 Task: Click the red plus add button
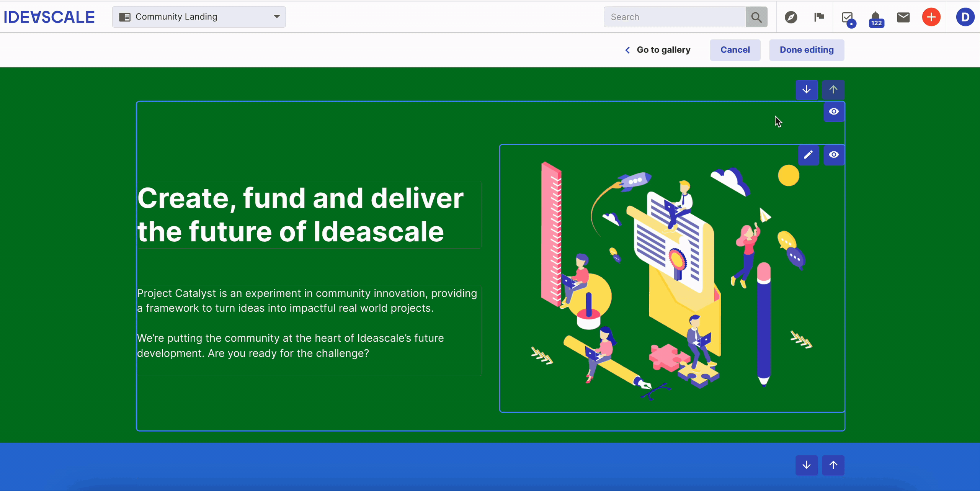(931, 17)
